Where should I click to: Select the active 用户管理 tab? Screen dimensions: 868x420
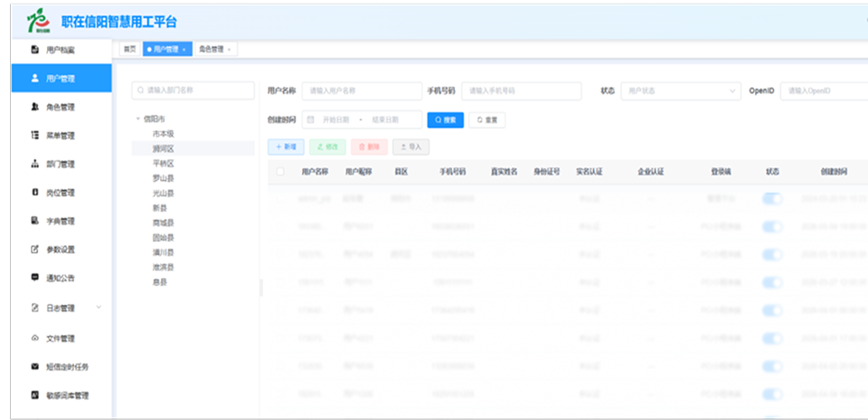click(x=167, y=49)
